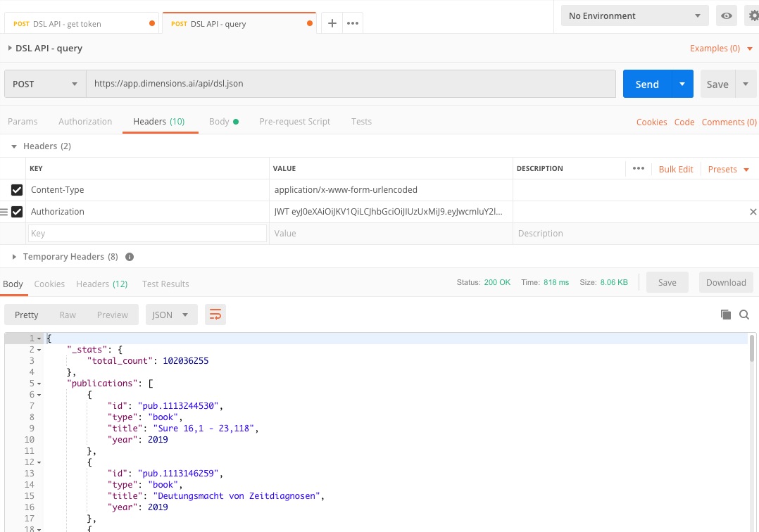Open the request Body tab
Screen dimensions: 759x532
tap(224, 122)
